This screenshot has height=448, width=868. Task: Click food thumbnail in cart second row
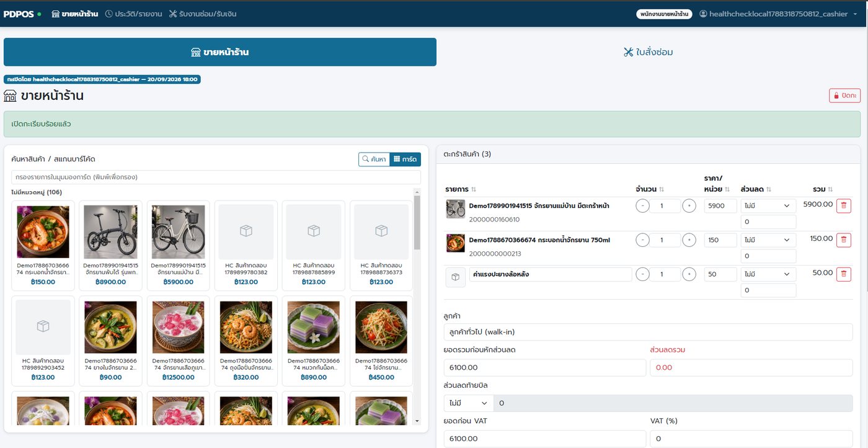coord(456,243)
